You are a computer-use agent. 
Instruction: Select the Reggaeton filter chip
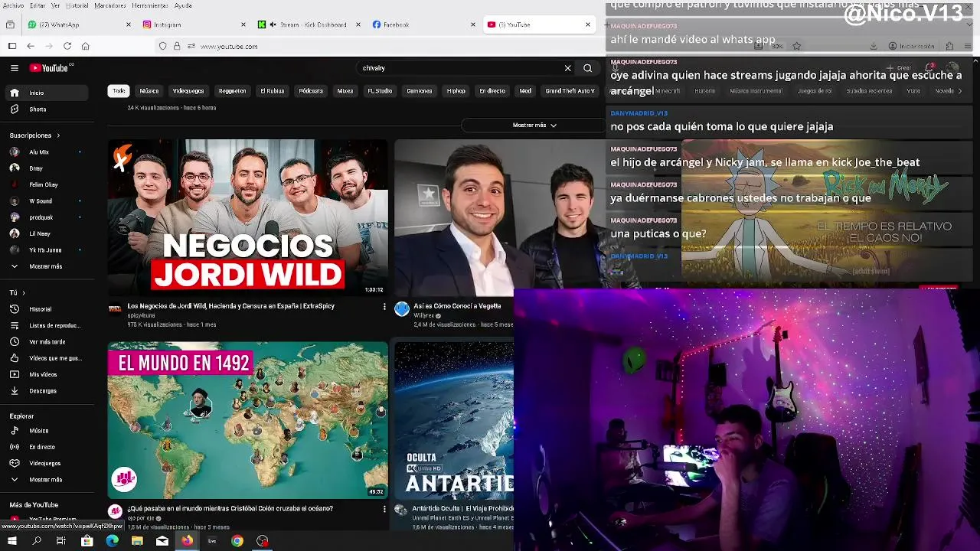tap(232, 91)
